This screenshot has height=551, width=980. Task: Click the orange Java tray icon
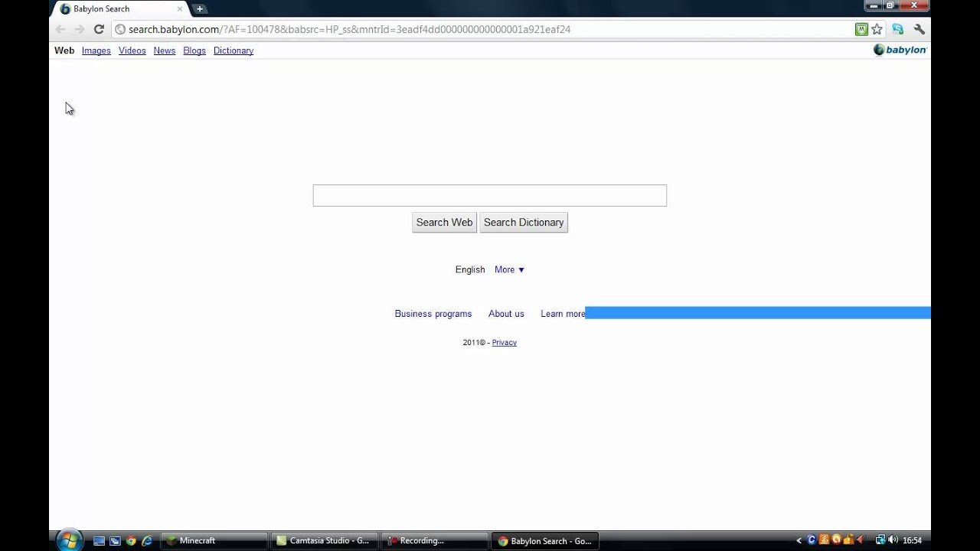824,540
